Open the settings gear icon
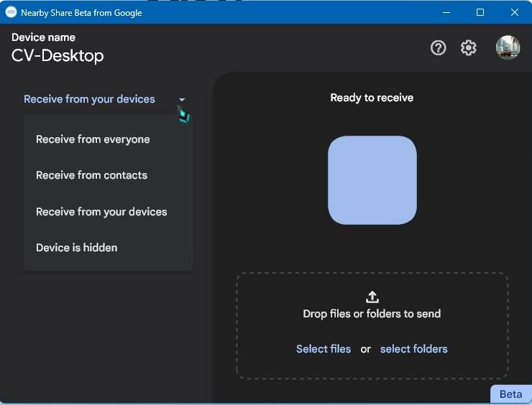Image resolution: width=532 pixels, height=405 pixels. pos(469,48)
